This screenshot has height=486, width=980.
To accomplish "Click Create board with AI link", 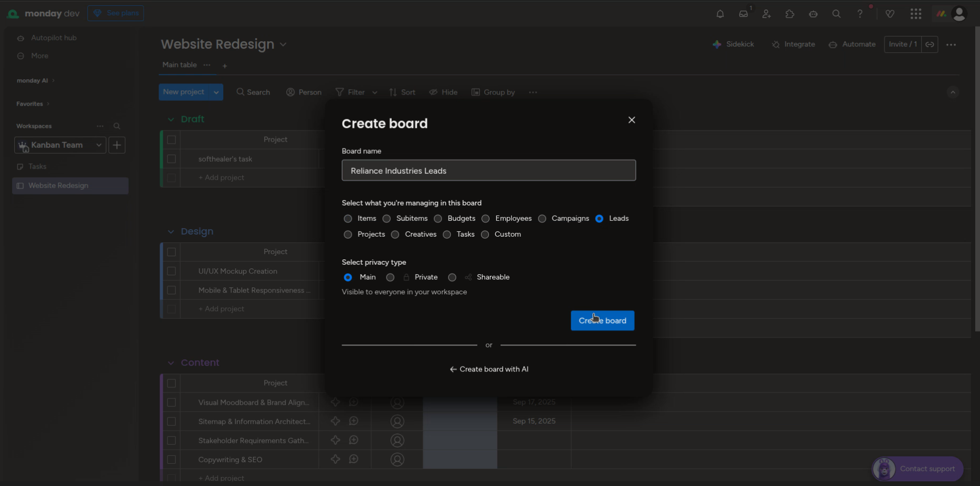I will point(489,369).
